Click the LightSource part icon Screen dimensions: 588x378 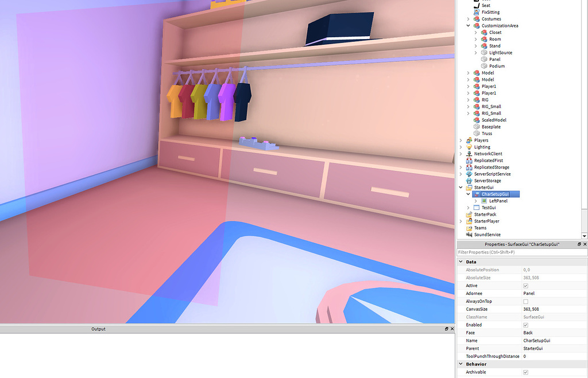click(484, 52)
